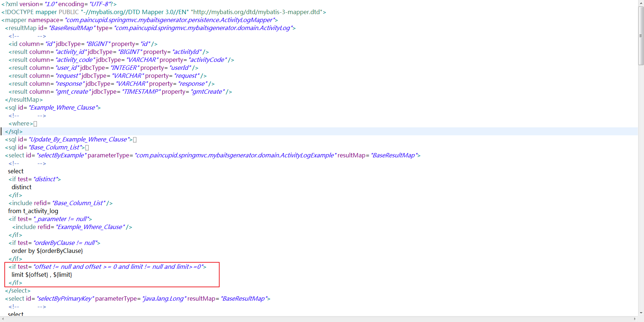The width and height of the screenshot is (644, 322).
Task: Expand folded Base_Column_List sql block
Action: 87,148
